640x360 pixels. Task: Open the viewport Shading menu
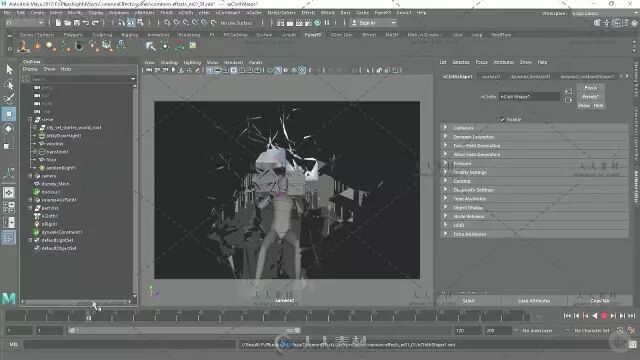coord(169,62)
